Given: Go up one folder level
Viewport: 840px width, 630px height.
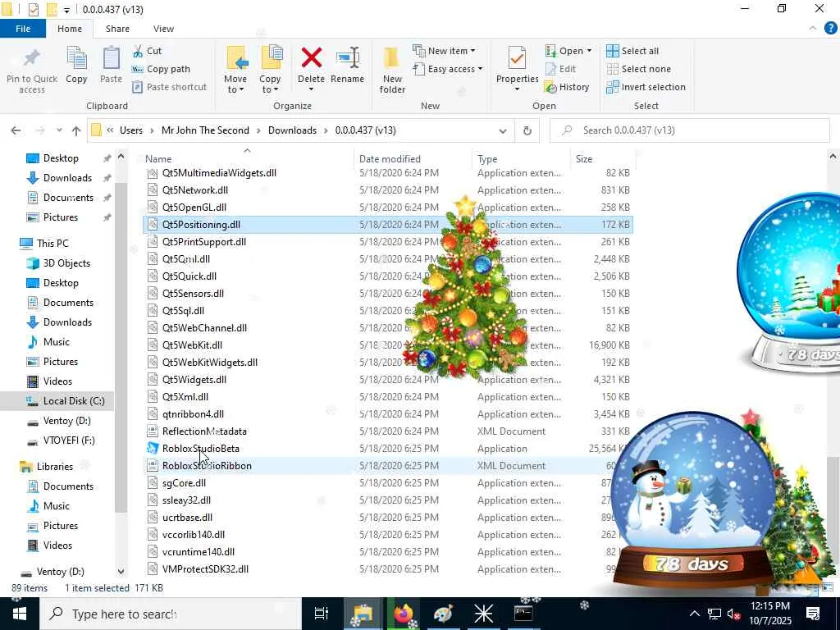Looking at the screenshot, I should [x=76, y=130].
